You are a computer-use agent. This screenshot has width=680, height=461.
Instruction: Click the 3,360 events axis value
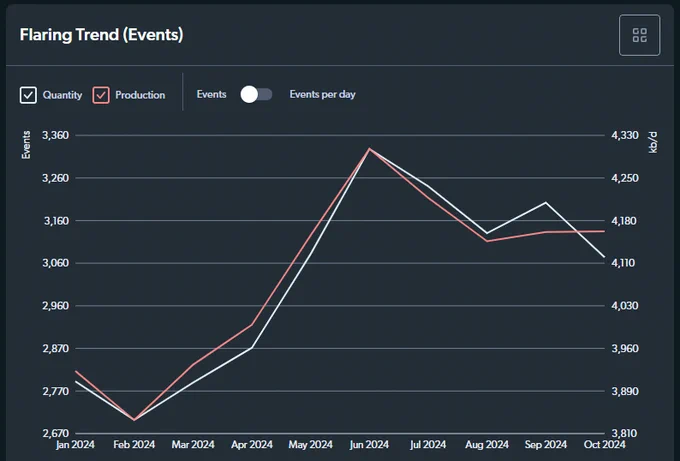pyautogui.click(x=56, y=135)
